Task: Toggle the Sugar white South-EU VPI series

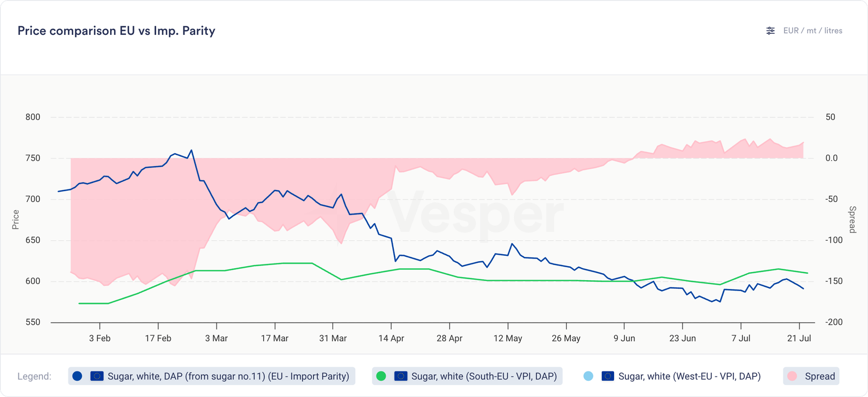Action: (484, 376)
